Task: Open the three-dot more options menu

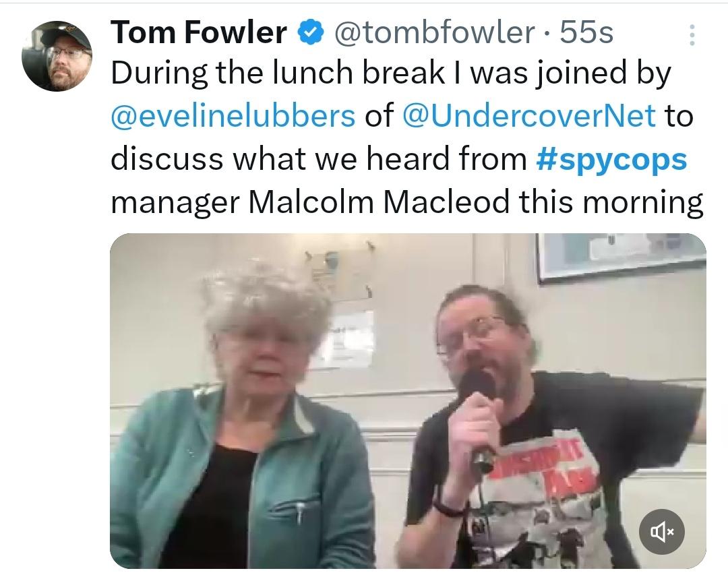Action: (692, 35)
